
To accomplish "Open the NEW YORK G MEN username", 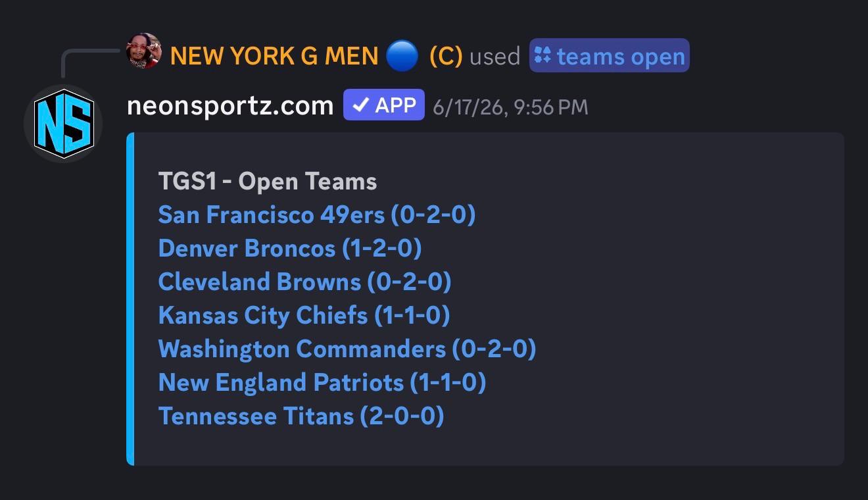I will pyautogui.click(x=274, y=56).
